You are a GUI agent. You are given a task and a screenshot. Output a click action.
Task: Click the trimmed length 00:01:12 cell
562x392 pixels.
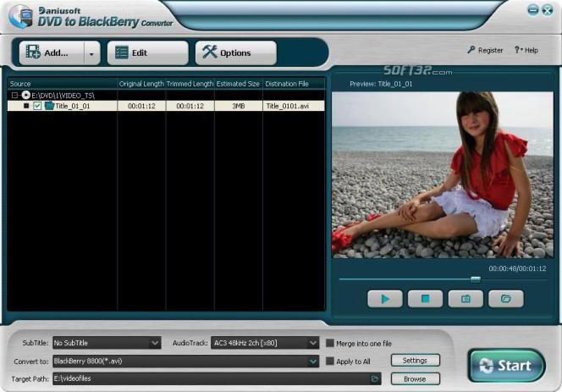[x=190, y=106]
